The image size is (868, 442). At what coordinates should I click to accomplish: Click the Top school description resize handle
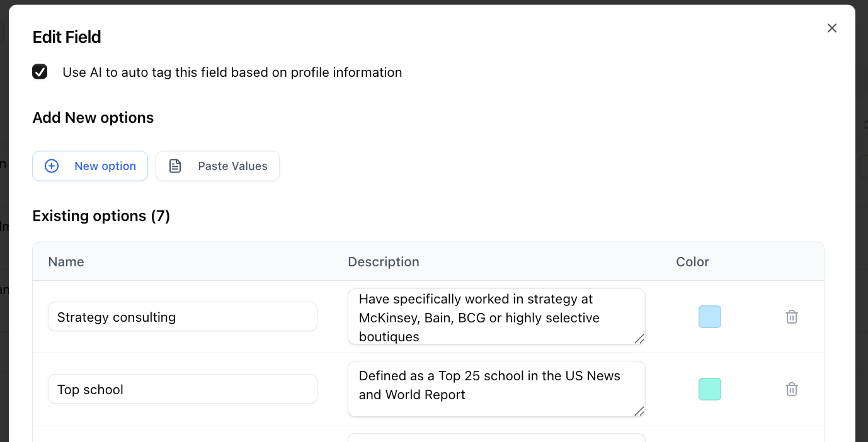pos(639,411)
